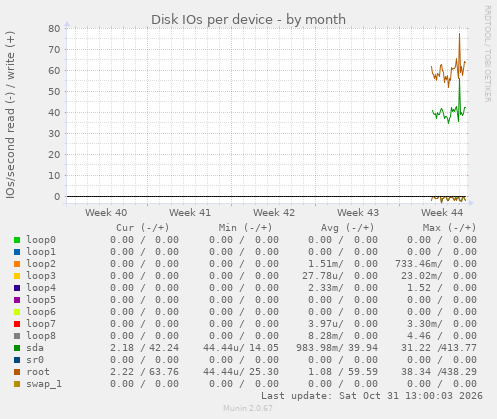Select the loop6 legend label

(41, 312)
